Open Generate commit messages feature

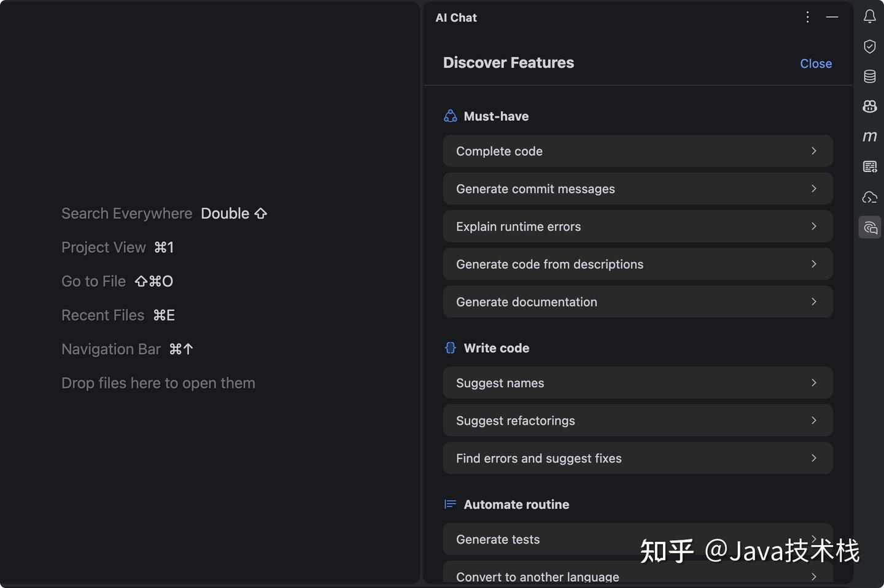point(637,189)
